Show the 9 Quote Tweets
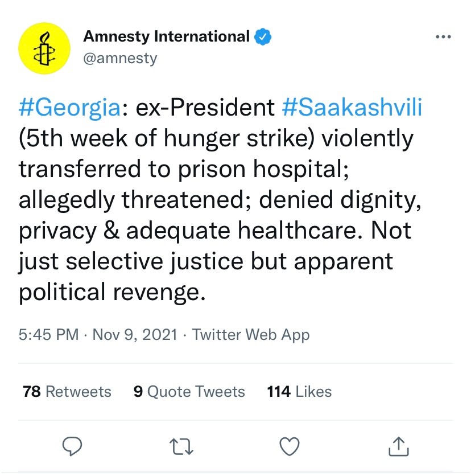The height and width of the screenshot is (476, 471). pos(189,392)
